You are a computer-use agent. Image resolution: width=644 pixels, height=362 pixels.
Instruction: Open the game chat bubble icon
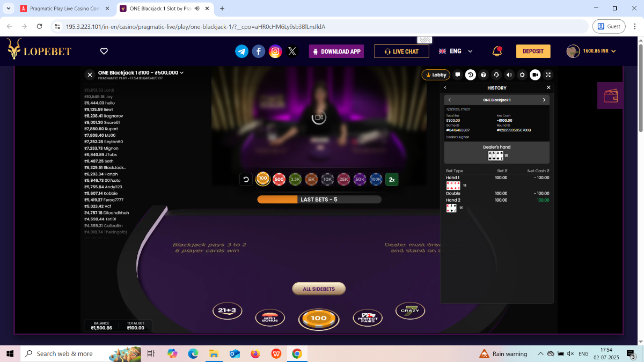point(458,75)
